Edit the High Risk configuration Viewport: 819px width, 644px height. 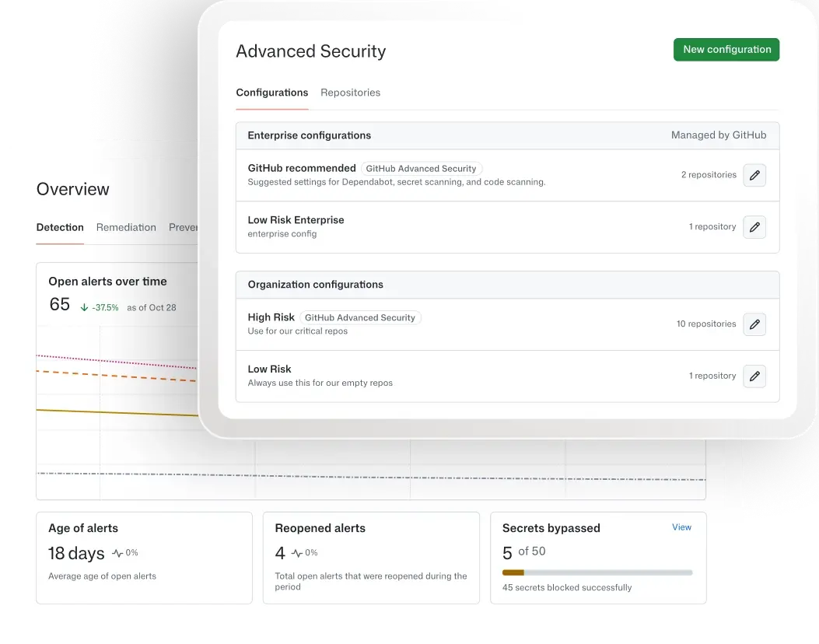click(x=754, y=324)
